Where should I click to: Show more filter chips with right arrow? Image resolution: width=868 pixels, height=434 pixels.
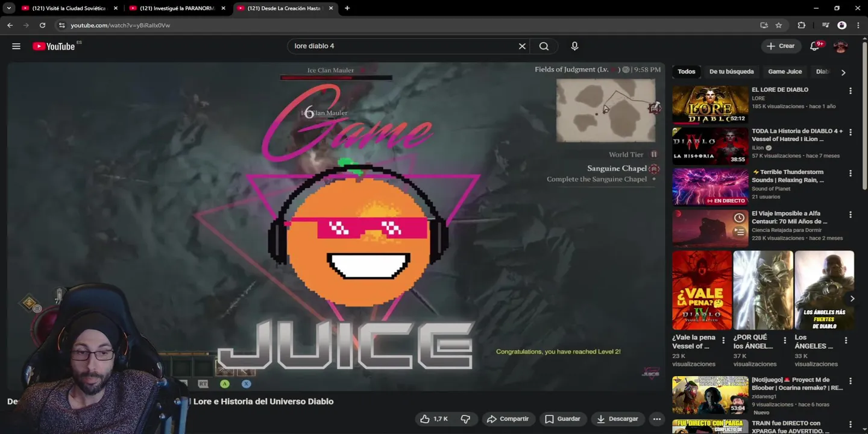843,72
